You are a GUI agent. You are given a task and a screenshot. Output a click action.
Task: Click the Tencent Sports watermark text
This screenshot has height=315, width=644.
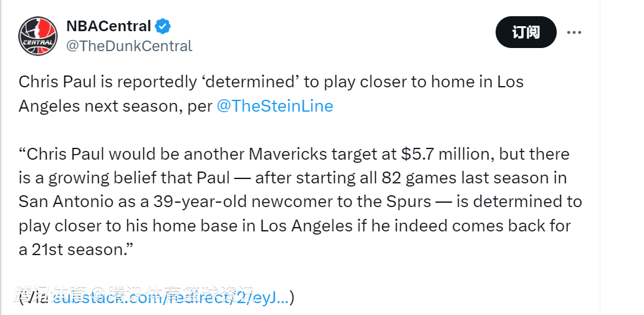click(134, 293)
